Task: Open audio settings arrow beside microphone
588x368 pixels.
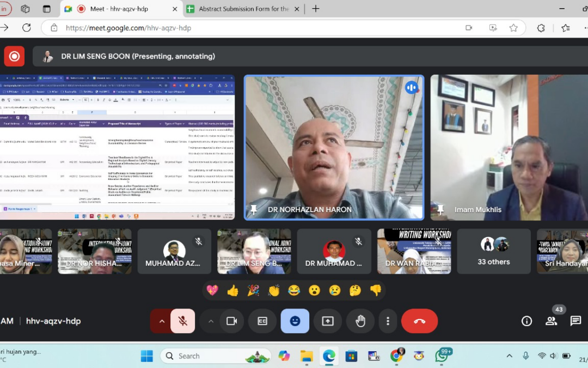Action: point(162,321)
